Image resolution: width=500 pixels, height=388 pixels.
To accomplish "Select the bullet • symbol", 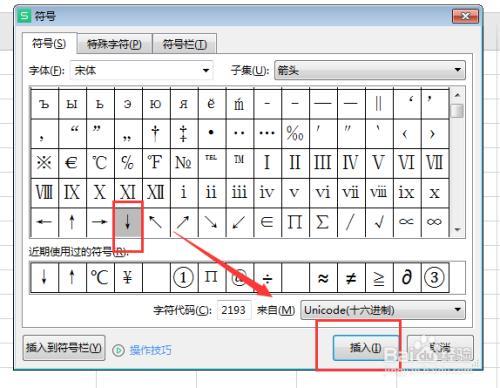I will tap(212, 134).
